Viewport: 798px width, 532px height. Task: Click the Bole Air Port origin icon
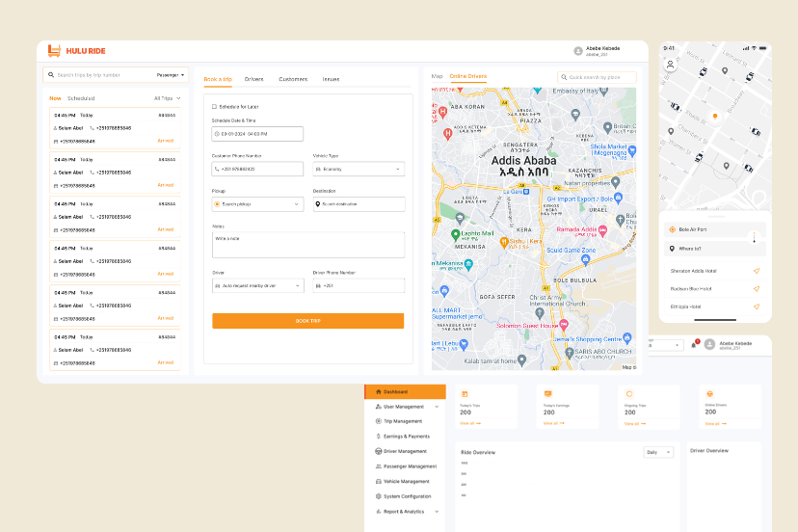(x=672, y=229)
